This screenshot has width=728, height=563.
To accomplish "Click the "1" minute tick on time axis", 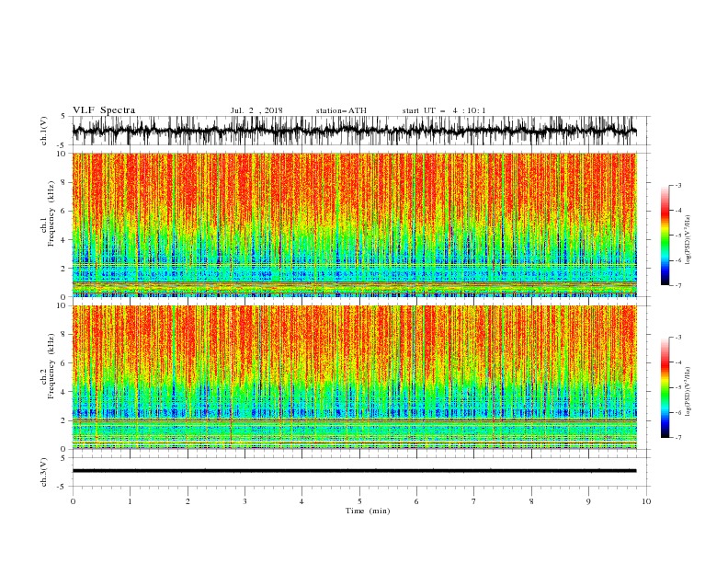I will (130, 501).
